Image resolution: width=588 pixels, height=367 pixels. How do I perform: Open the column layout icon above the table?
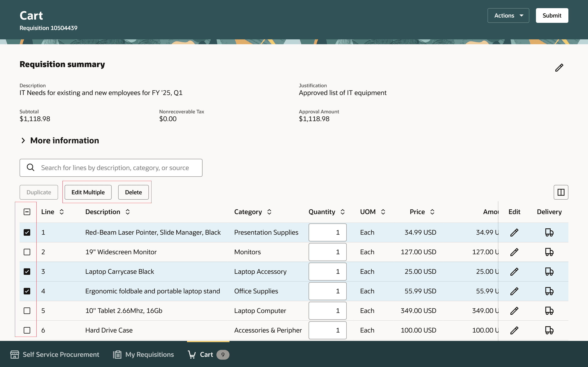pos(561,192)
